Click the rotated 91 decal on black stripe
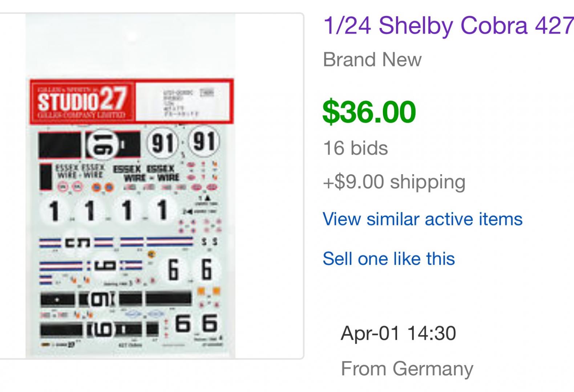 (x=103, y=145)
